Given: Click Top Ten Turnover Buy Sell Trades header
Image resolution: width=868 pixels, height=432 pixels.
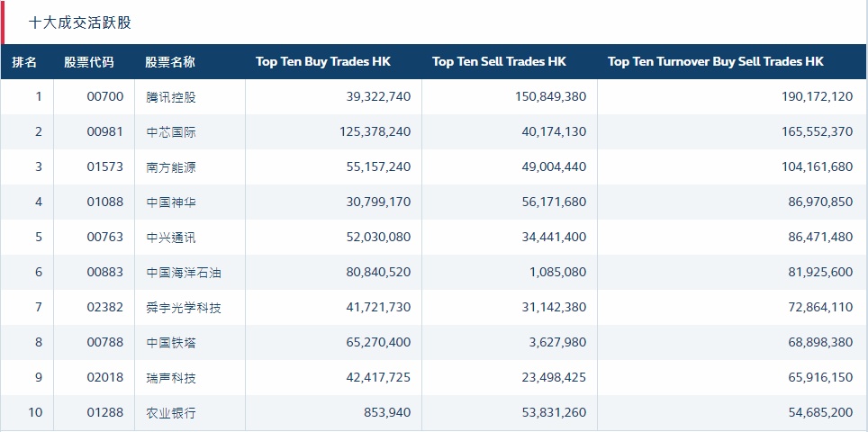Looking at the screenshot, I should point(716,62).
